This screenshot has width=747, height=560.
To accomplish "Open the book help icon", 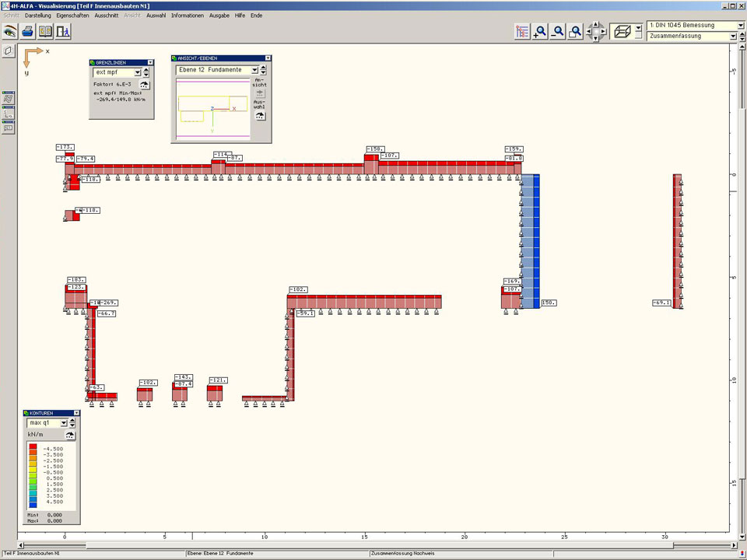I will 45,32.
